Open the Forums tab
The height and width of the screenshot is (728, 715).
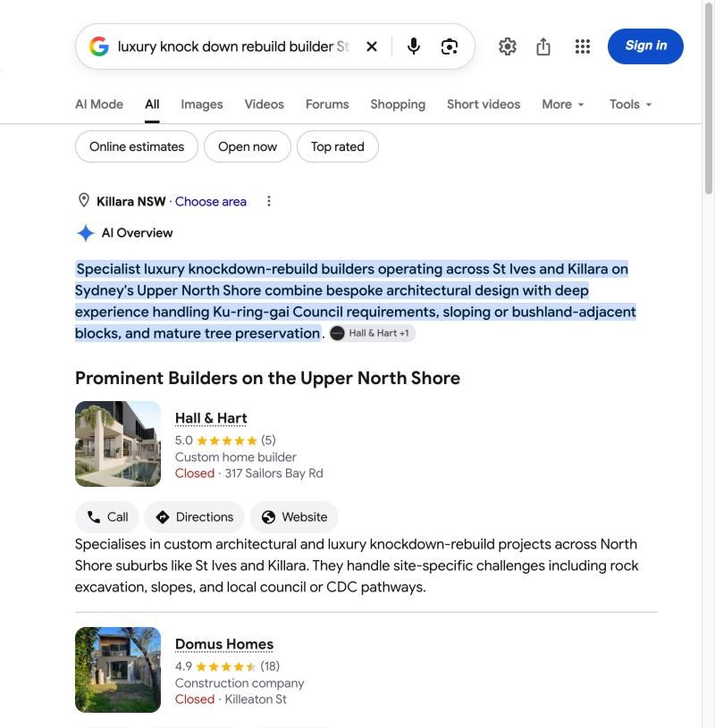[327, 104]
